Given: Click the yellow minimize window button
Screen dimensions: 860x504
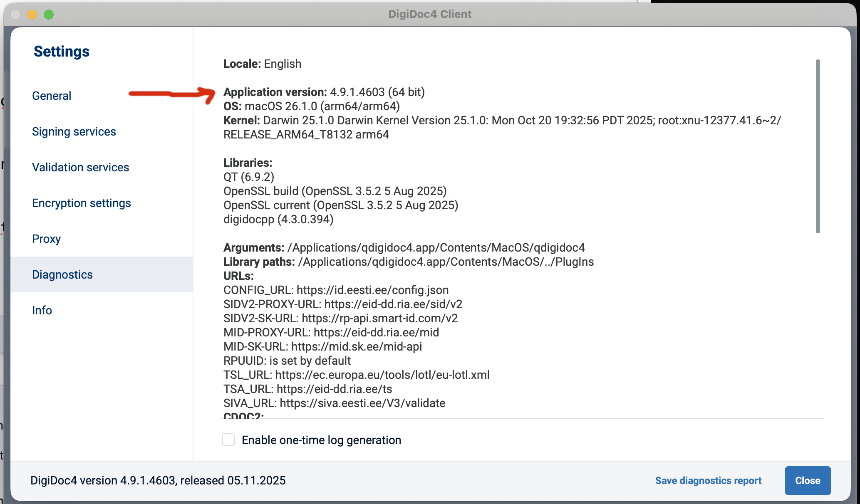Looking at the screenshot, I should (32, 15).
